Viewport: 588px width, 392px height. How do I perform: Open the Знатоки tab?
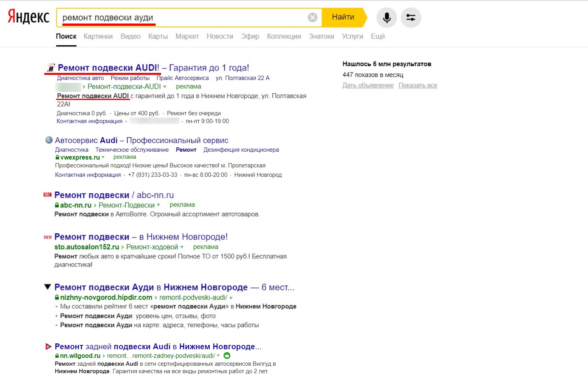321,36
